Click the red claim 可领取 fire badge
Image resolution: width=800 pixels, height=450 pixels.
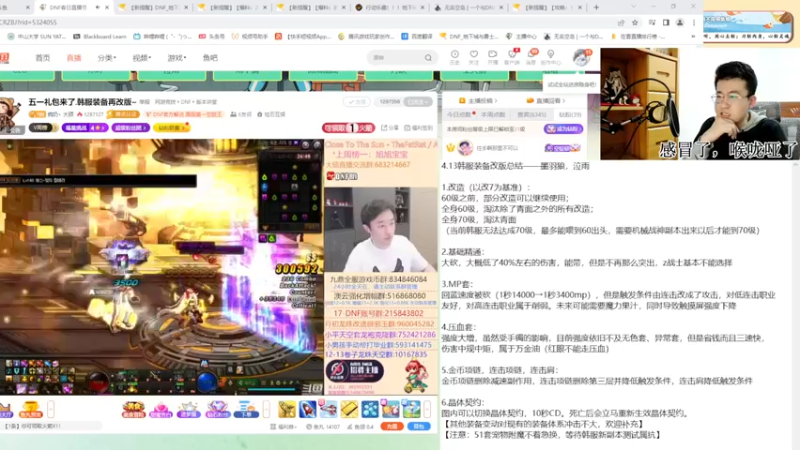(348, 128)
